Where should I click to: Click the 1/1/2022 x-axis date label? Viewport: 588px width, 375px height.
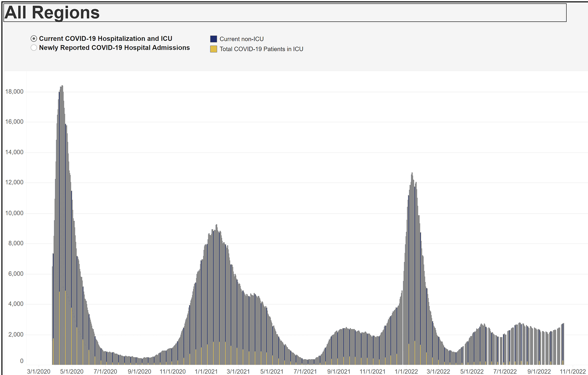pos(406,371)
